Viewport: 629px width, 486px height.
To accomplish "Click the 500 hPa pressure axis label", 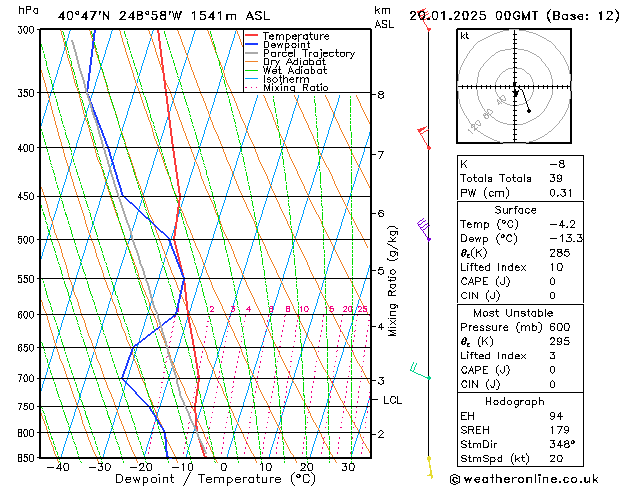I will pyautogui.click(x=27, y=240).
